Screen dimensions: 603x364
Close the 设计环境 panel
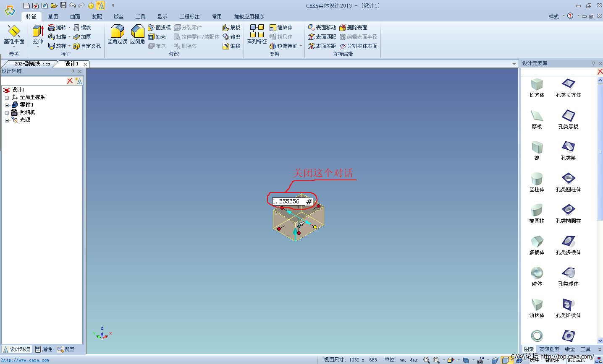tap(80, 72)
